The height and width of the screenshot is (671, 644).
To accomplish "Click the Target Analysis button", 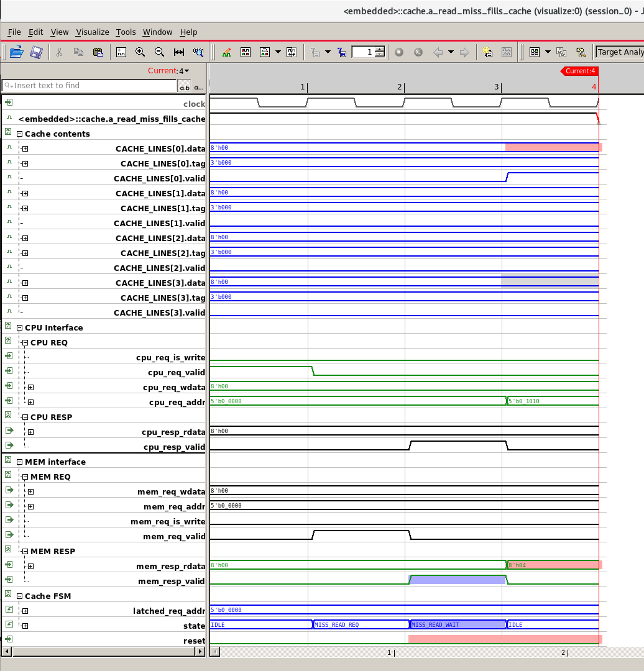I will pyautogui.click(x=620, y=52).
